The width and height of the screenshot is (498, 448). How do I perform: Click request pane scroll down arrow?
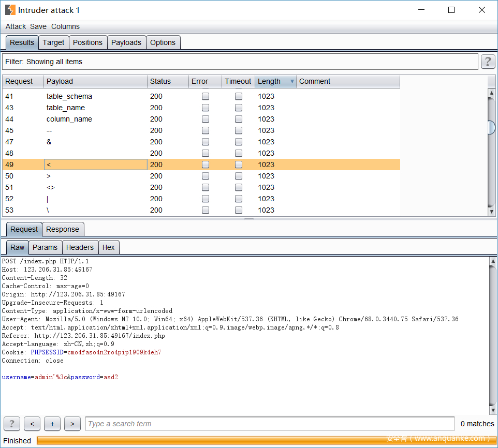tap(493, 410)
